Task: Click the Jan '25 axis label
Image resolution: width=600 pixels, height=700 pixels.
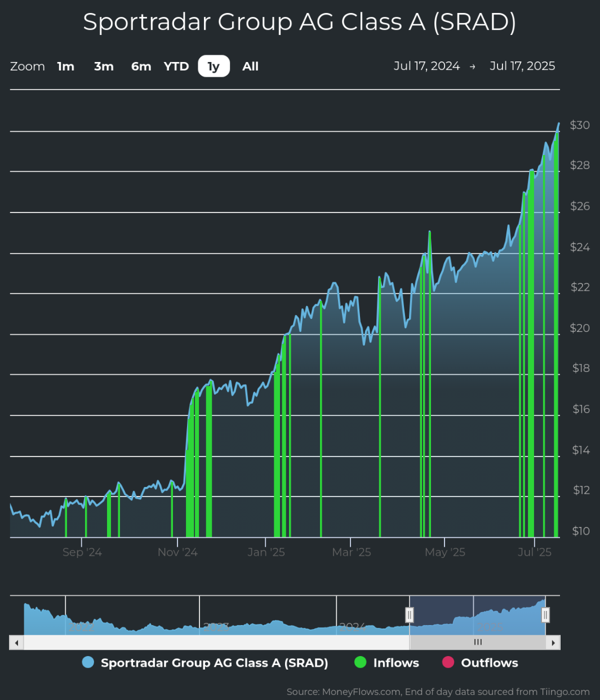Action: pos(266,552)
